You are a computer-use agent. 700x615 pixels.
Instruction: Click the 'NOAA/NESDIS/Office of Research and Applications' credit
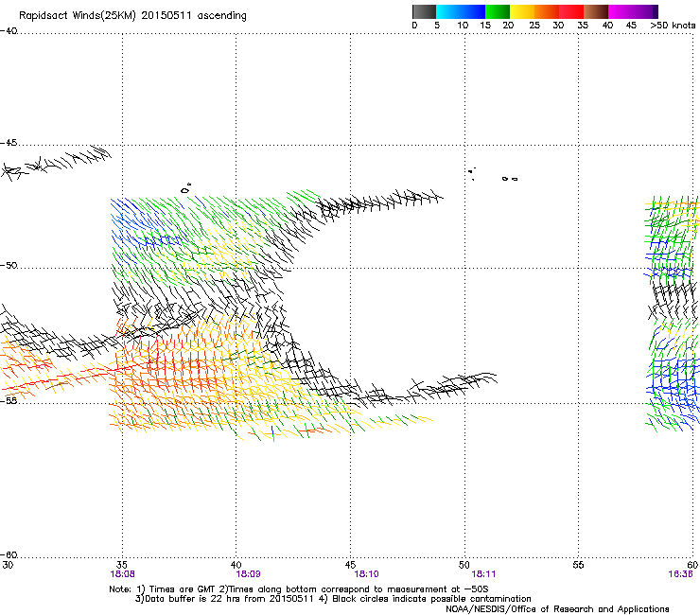click(x=557, y=609)
